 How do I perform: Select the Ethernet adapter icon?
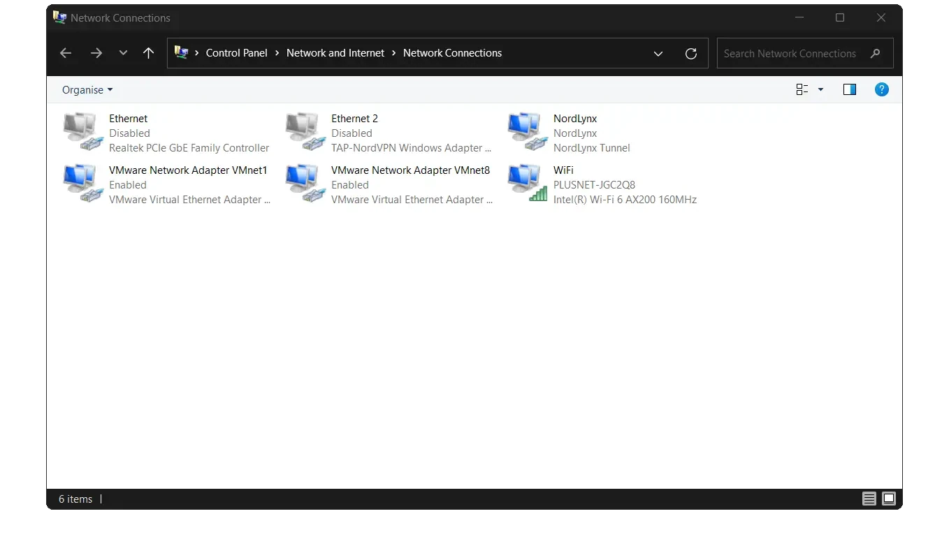pos(83,132)
